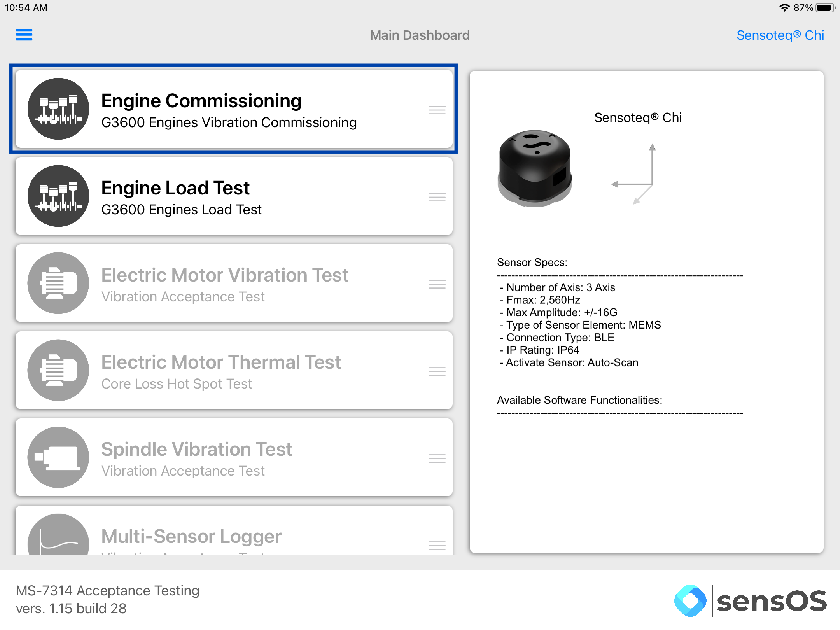Click the Engine Commissioning reorder handle
840x630 pixels.
tap(437, 110)
